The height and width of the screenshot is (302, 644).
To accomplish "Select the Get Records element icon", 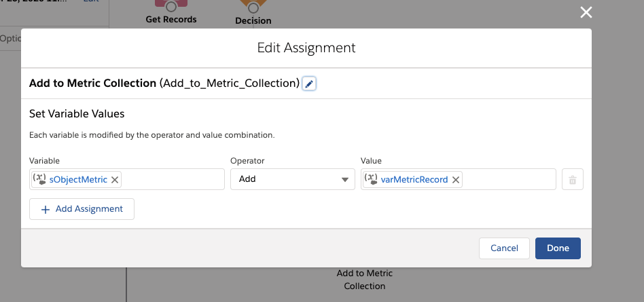I will pyautogui.click(x=171, y=5).
